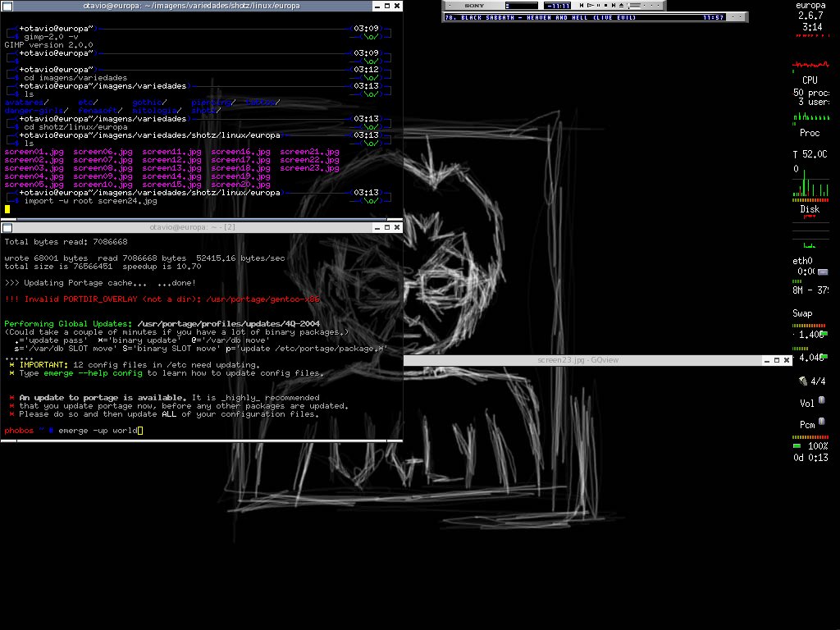Image resolution: width=840 pixels, height=630 pixels.
Task: Adjust the Sony player volume slider
Action: (635, 6)
